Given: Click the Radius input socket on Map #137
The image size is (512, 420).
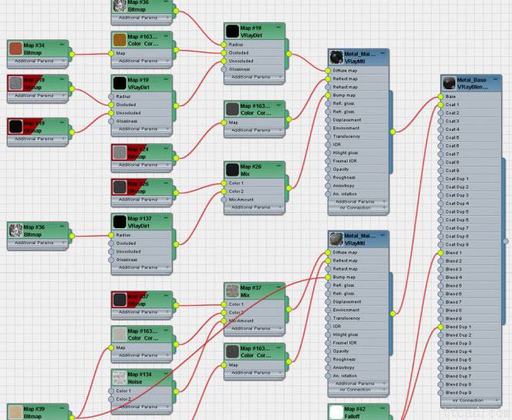Looking at the screenshot, I should (110, 235).
